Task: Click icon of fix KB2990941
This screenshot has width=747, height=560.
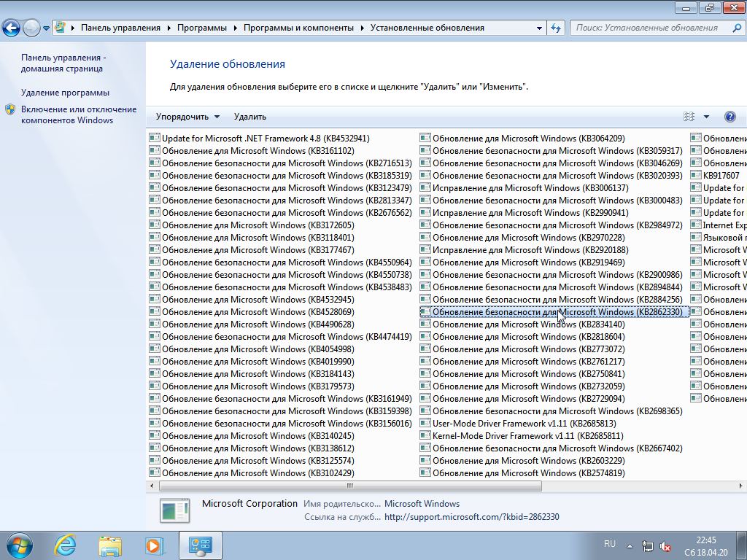Action: coord(425,212)
